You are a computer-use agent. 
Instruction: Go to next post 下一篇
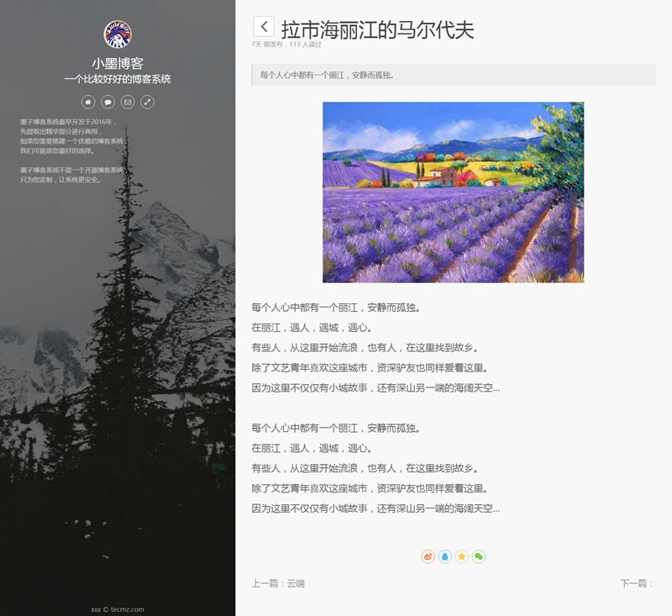[637, 583]
